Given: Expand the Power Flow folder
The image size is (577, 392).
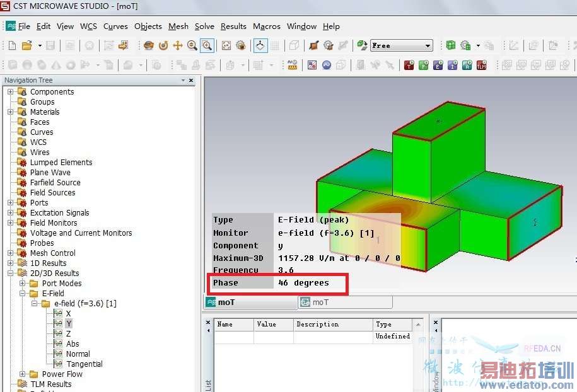Looking at the screenshot, I should click(x=23, y=374).
